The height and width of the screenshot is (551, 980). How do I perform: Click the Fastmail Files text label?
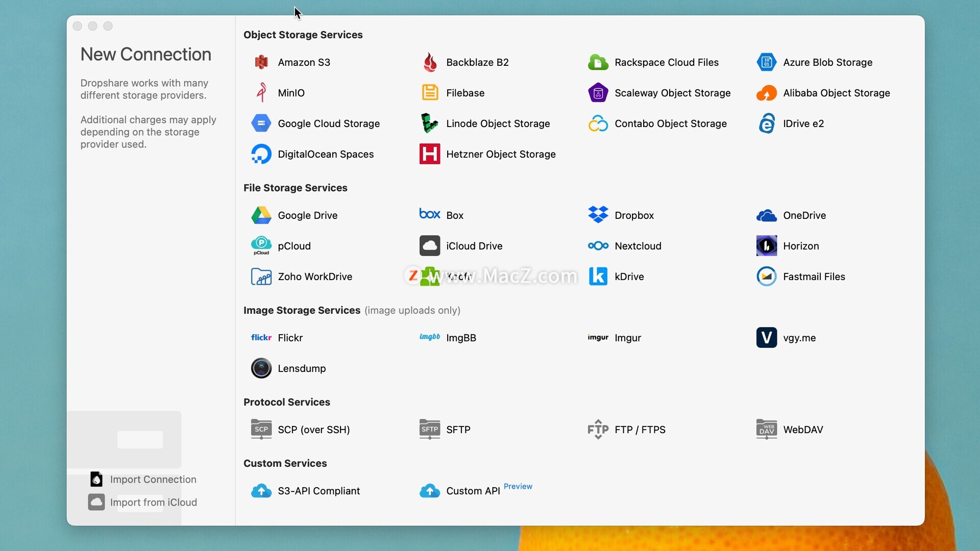814,277
